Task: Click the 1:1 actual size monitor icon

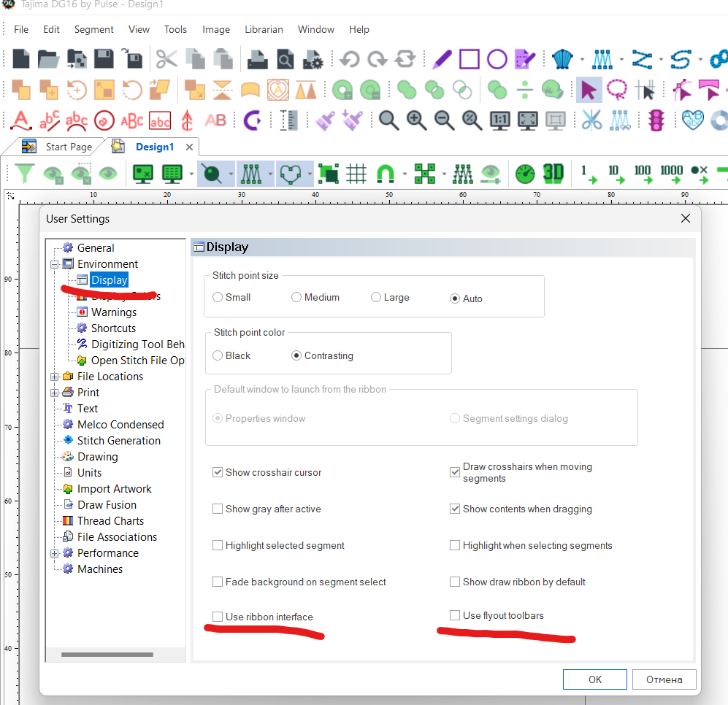Action: pyautogui.click(x=499, y=120)
